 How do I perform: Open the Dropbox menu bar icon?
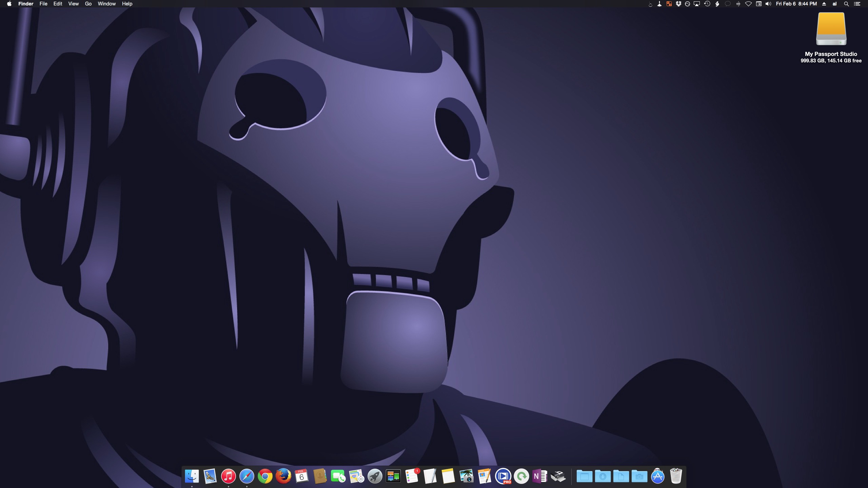click(x=678, y=4)
